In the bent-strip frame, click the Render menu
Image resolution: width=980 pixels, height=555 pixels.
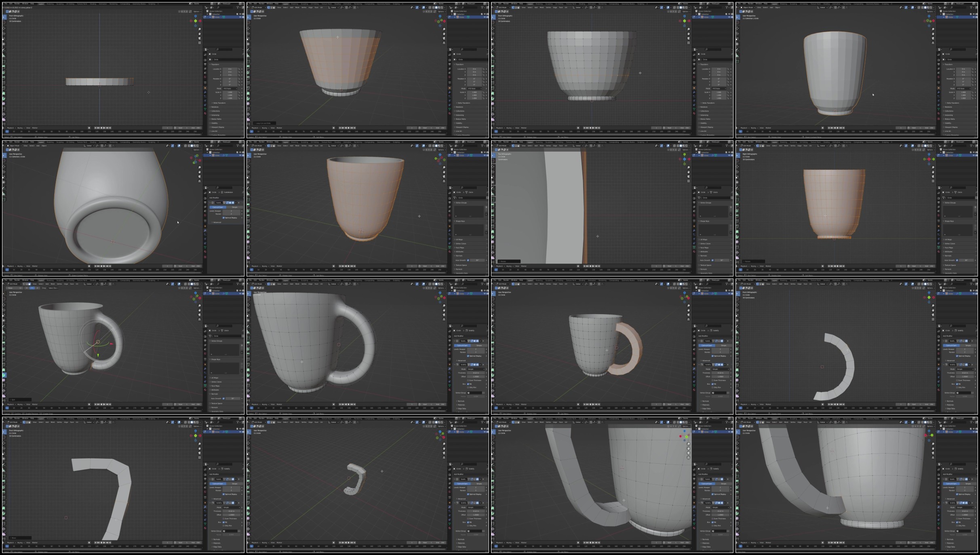click(17, 418)
